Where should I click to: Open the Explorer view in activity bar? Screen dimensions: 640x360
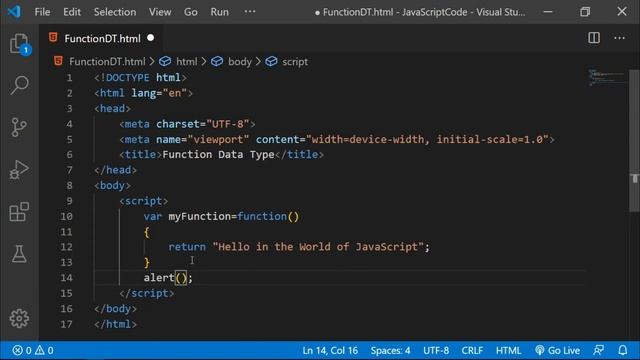19,44
